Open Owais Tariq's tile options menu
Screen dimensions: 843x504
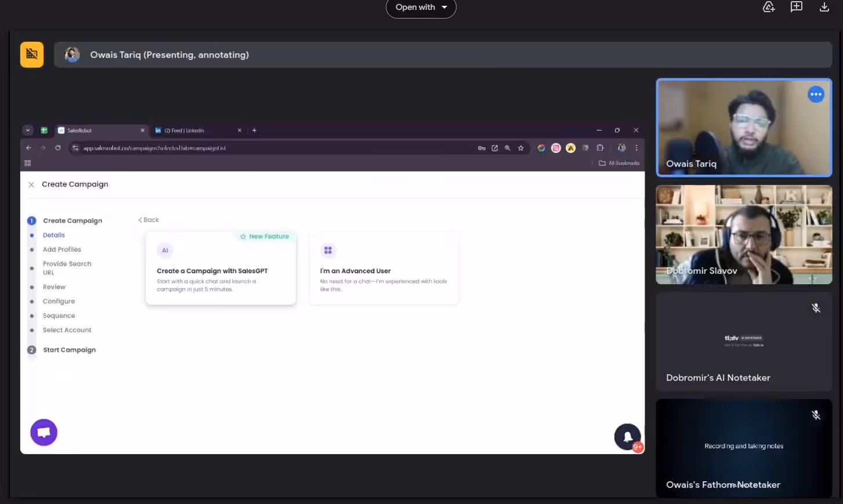point(816,93)
